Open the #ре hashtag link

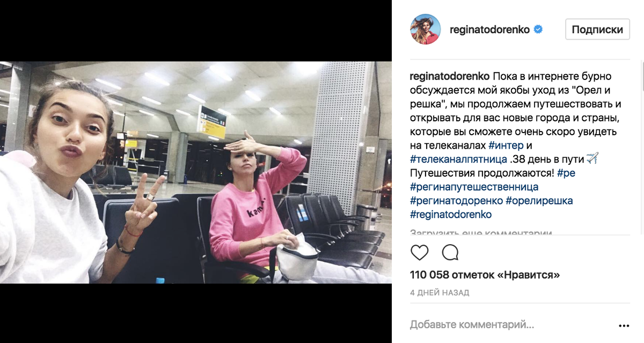point(566,173)
